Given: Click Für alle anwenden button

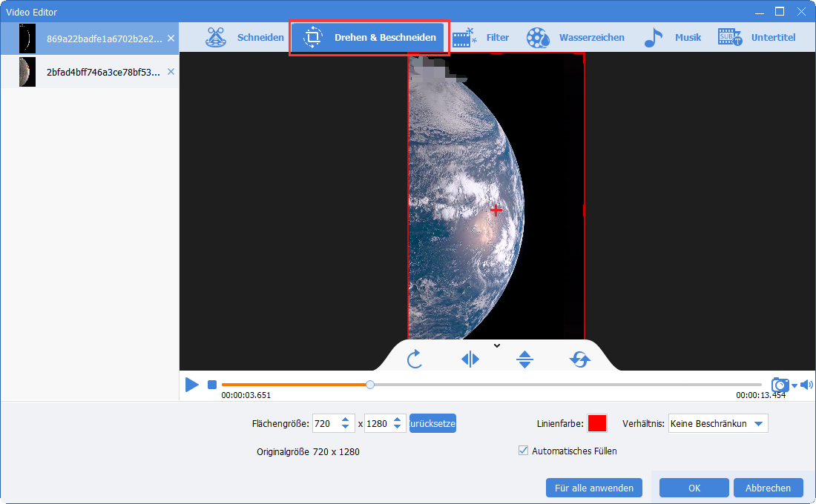Looking at the screenshot, I should [593, 488].
